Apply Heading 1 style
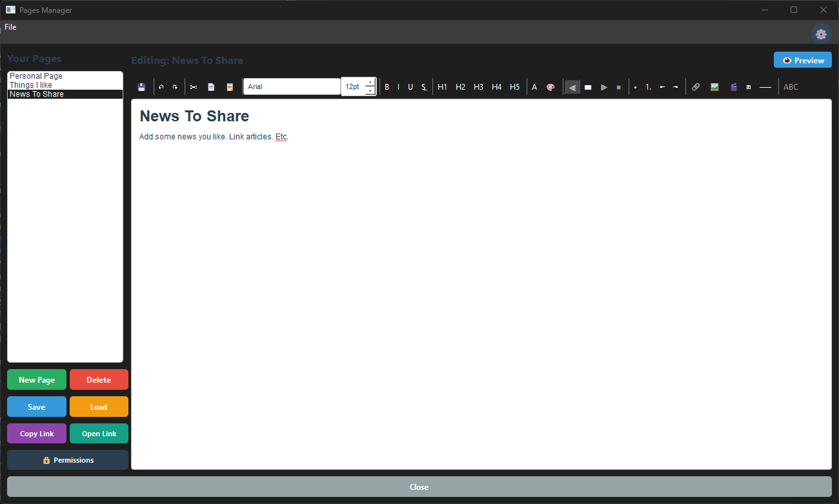This screenshot has height=504, width=839. [442, 87]
